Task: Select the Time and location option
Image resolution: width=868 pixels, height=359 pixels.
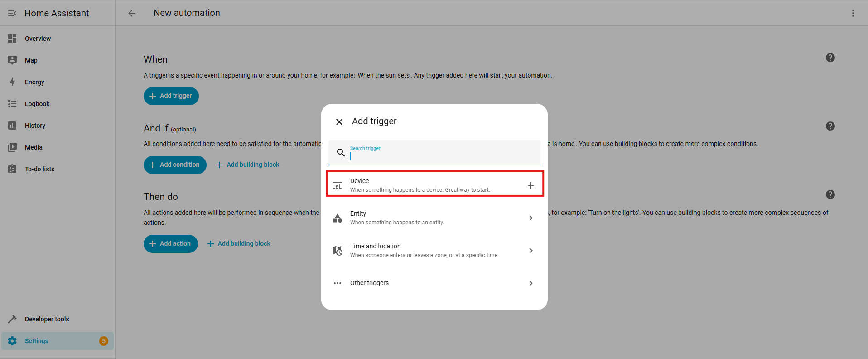Action: pyautogui.click(x=434, y=251)
